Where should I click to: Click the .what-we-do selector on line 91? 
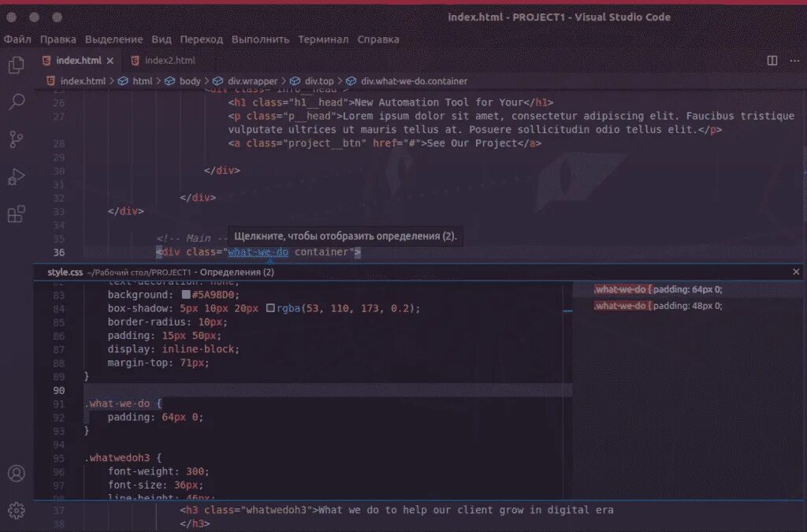(x=117, y=404)
